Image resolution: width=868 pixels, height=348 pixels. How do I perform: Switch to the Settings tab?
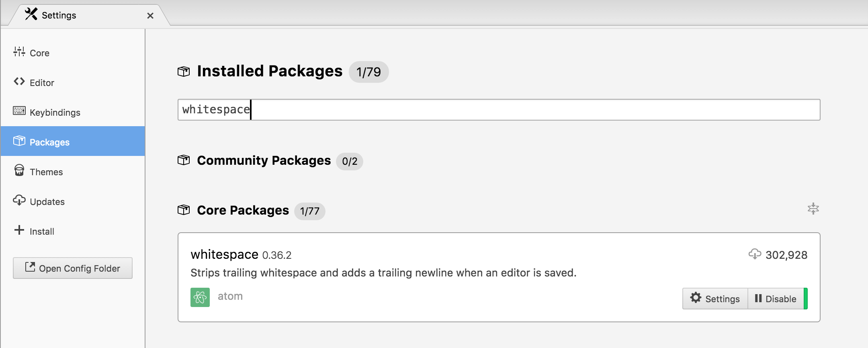pyautogui.click(x=59, y=15)
